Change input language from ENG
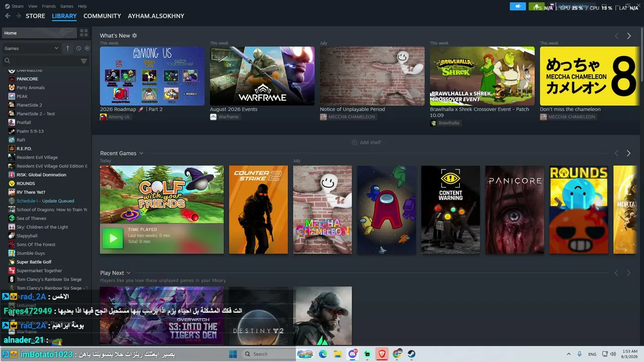 pyautogui.click(x=593, y=354)
